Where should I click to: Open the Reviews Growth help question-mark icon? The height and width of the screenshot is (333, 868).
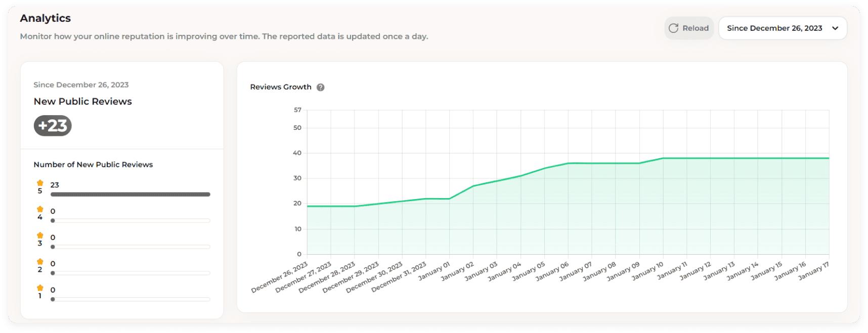pos(321,87)
